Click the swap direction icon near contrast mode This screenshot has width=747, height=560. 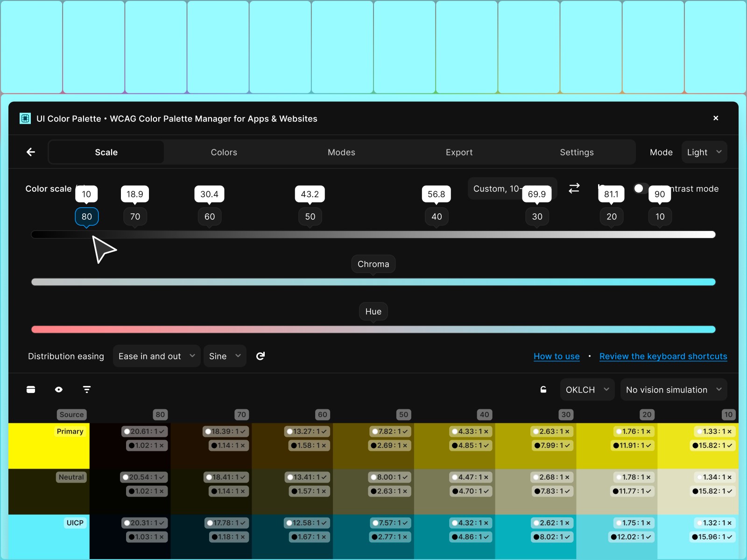click(574, 189)
